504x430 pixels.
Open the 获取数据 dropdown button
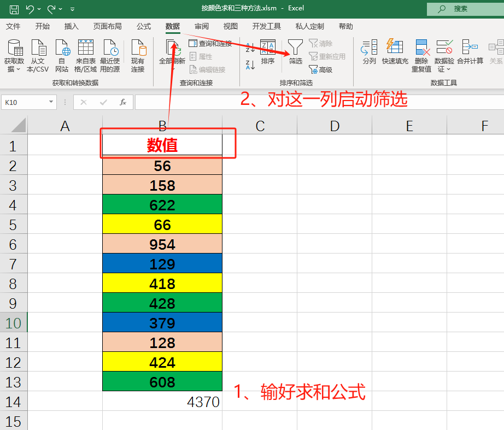pos(14,56)
